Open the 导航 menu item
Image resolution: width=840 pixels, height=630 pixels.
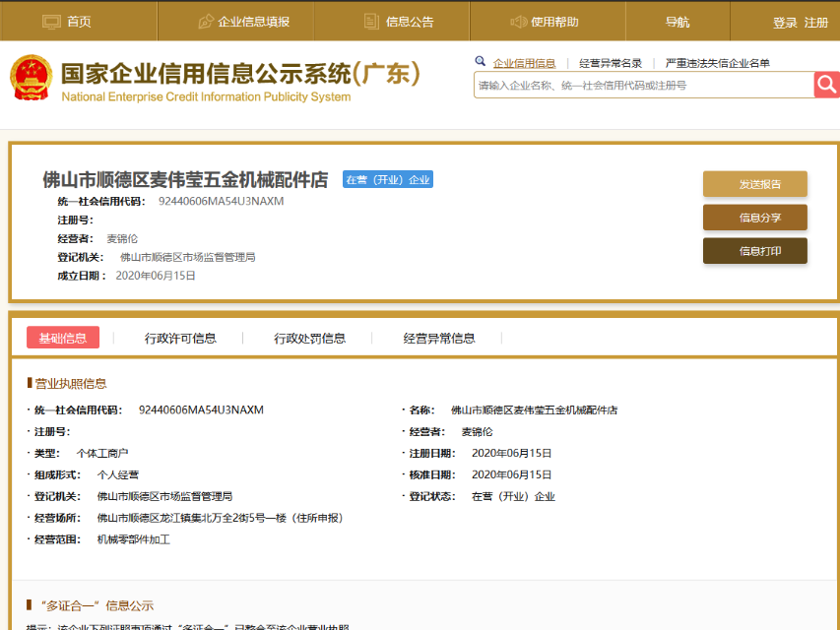click(x=678, y=22)
